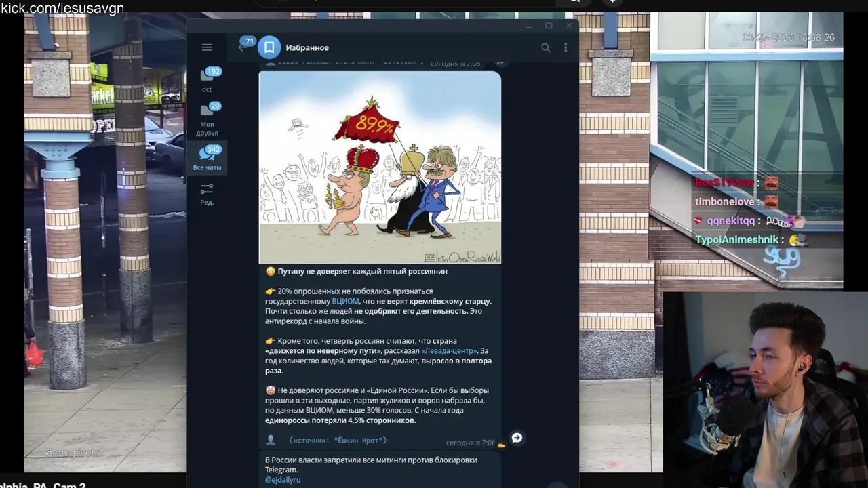
Task: Click the сегодня в 7:06 message timestamp
Action: pos(470,443)
